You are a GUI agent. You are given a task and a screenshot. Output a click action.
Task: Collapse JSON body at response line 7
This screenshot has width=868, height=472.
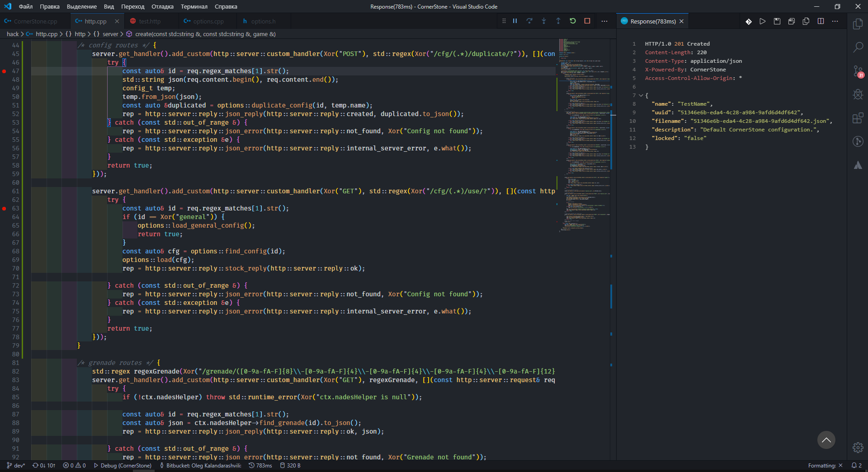click(x=641, y=95)
